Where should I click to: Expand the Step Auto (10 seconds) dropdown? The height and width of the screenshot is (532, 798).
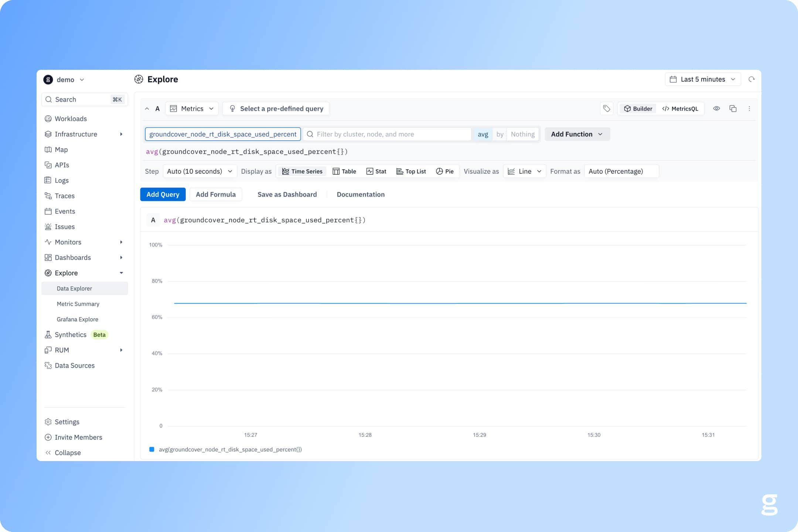(x=199, y=171)
